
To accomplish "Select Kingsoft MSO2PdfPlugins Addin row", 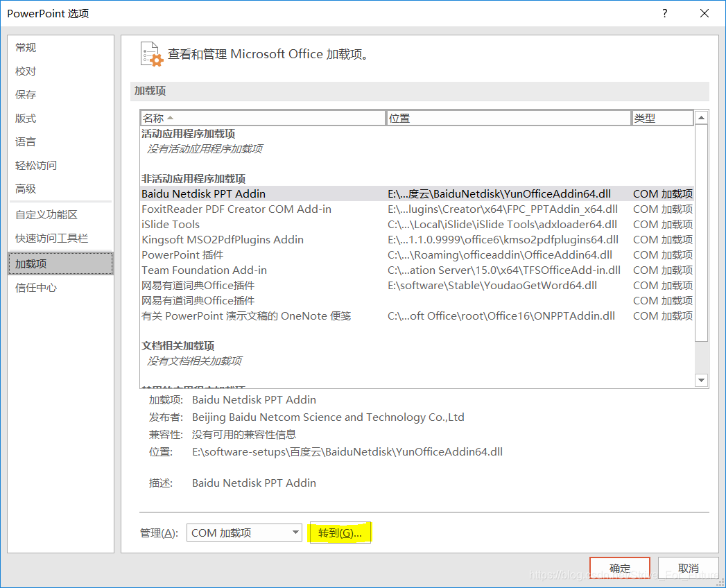I will (x=417, y=240).
